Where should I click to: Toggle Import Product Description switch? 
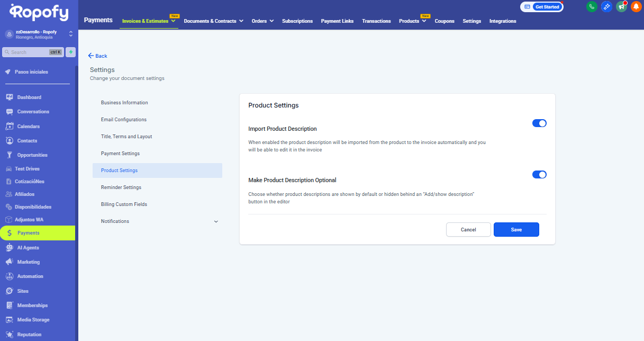point(539,123)
